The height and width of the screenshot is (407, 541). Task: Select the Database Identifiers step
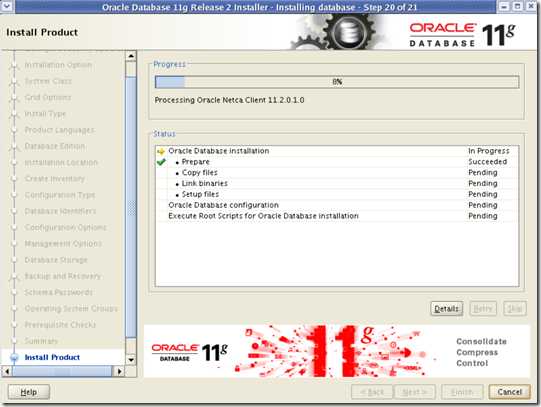(60, 211)
